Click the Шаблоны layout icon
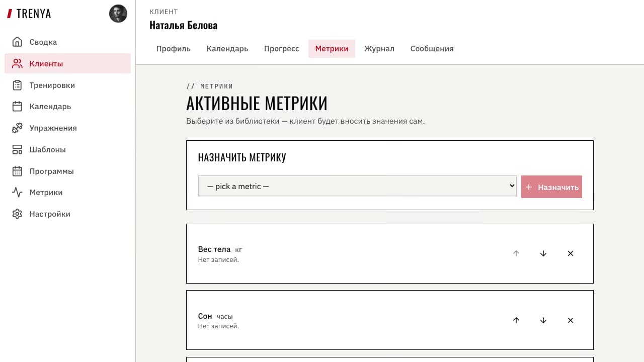The width and height of the screenshot is (644, 362). (x=17, y=149)
